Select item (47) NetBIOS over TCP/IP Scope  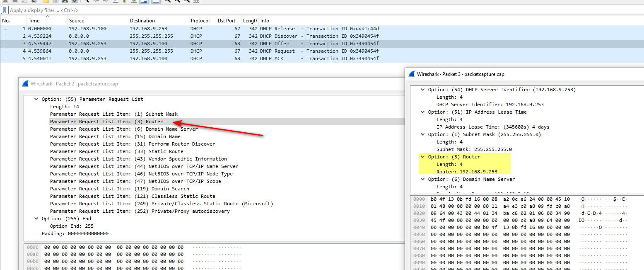135,181
